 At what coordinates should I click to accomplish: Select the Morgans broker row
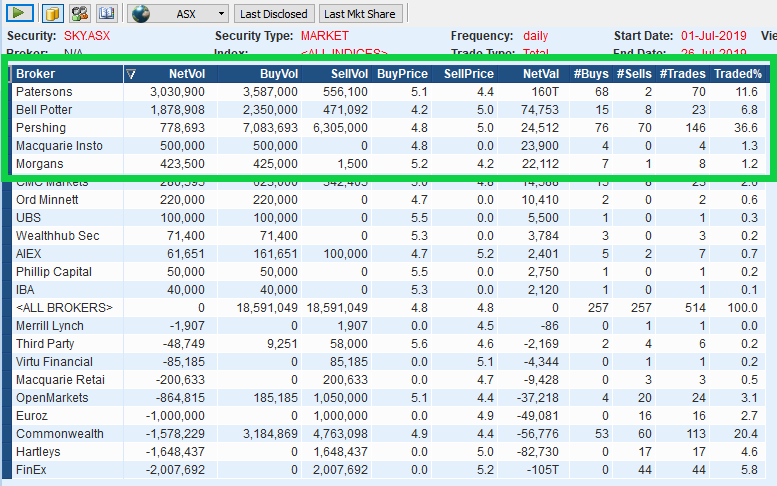click(x=389, y=163)
